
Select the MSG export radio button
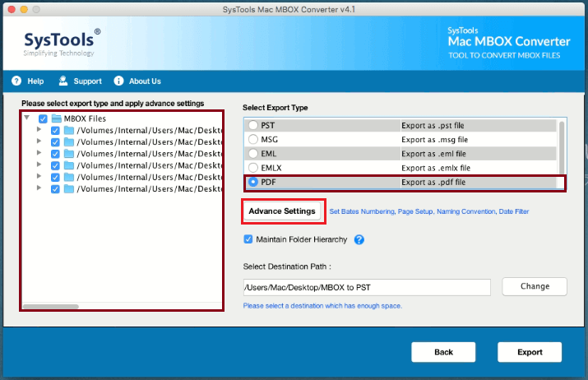pos(253,139)
